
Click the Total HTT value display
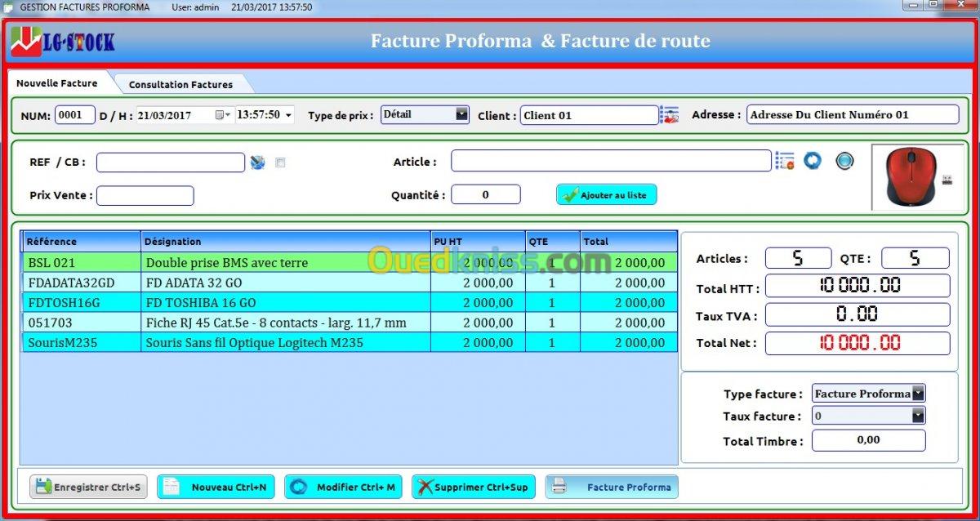click(857, 286)
